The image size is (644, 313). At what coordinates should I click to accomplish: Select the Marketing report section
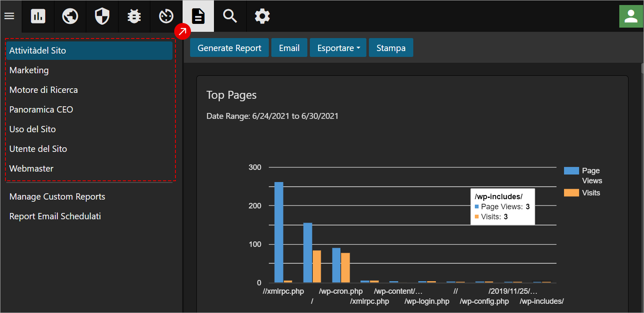(29, 70)
